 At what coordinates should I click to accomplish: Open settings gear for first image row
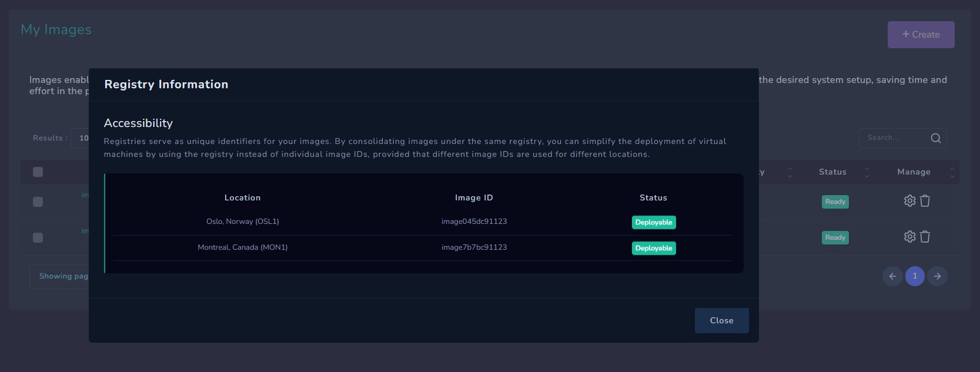pos(909,201)
